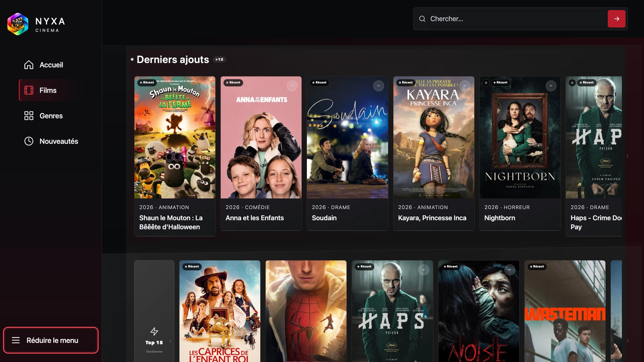Open Anna et les Enfants poster

[261, 137]
